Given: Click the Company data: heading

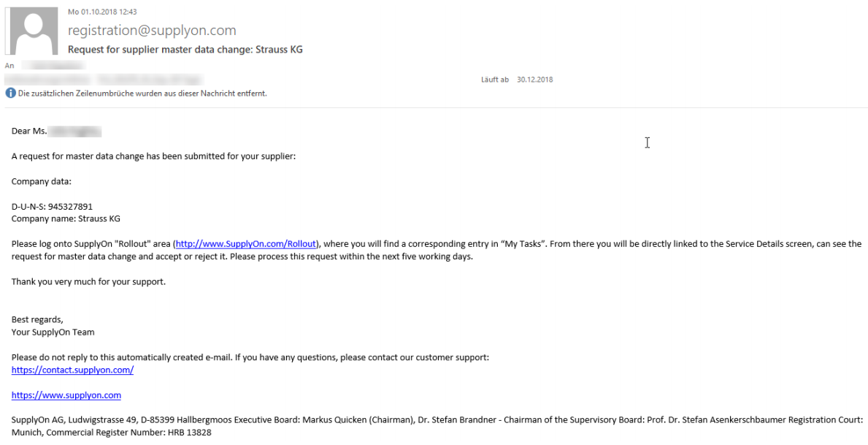Looking at the screenshot, I should coord(42,181).
